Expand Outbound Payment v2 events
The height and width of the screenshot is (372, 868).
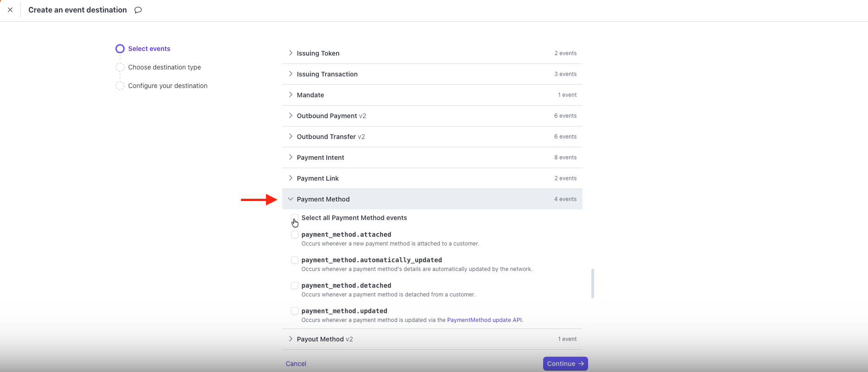(291, 116)
